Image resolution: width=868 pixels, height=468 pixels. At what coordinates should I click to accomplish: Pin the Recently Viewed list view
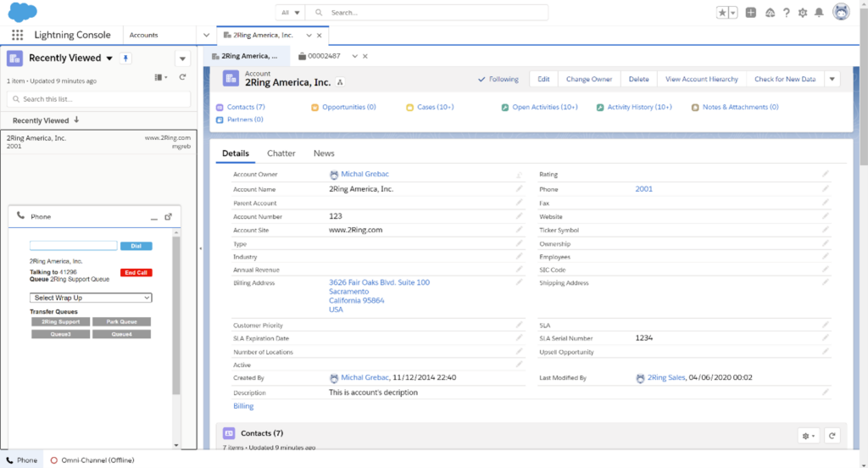125,58
